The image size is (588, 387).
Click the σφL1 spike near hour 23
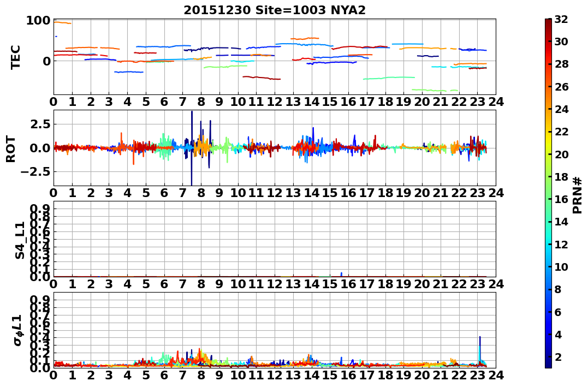click(x=479, y=350)
